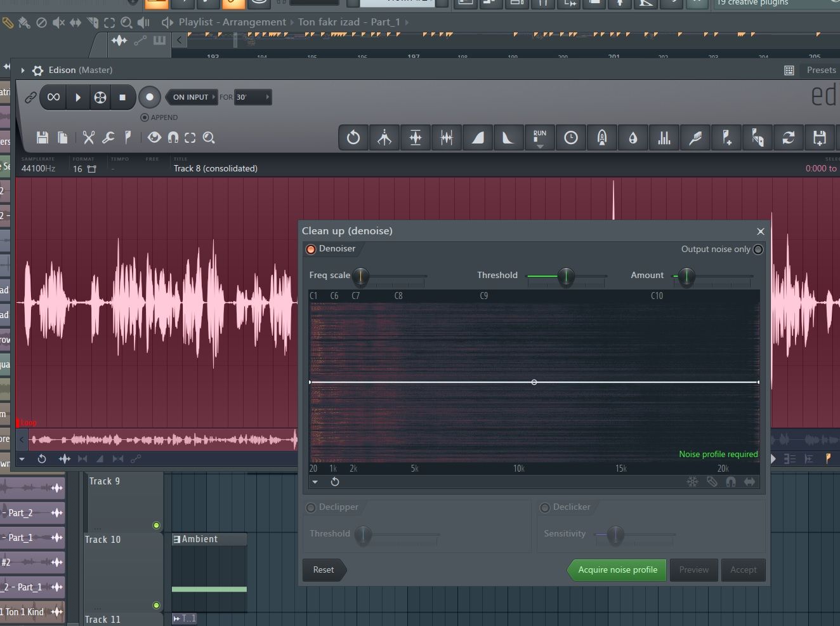Toggle Output noise only option

(x=758, y=250)
